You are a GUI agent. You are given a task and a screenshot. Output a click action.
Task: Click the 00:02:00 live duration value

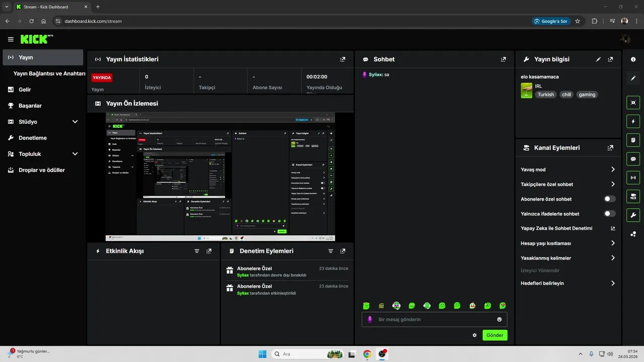click(317, 77)
